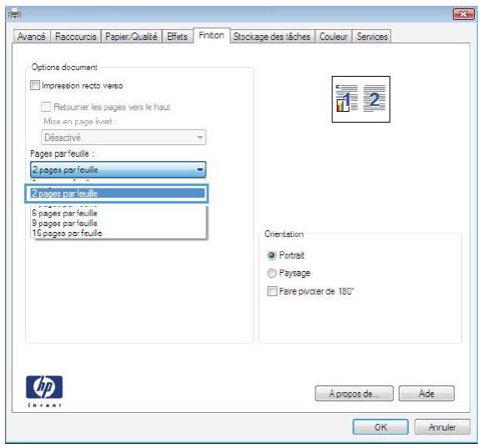Pick 9 pages par feuille option
The width and height of the screenshot is (478, 448).
click(x=119, y=224)
